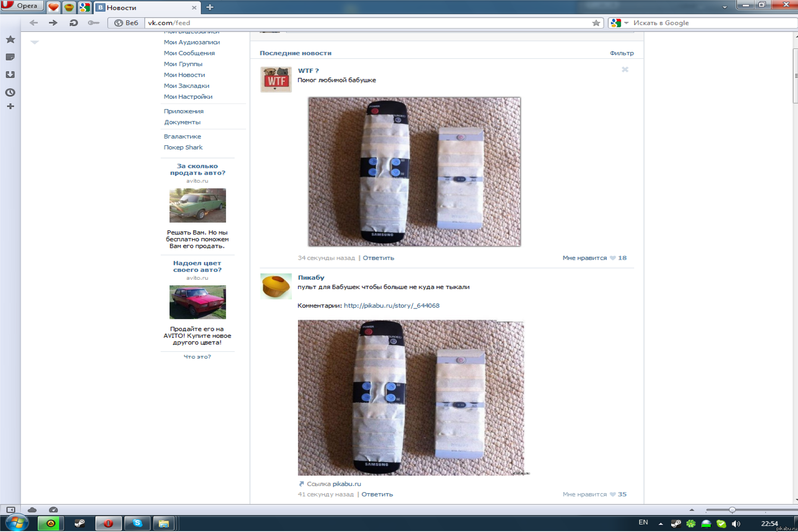Open the Opera bookmarks star panel
Screen dimensions: 798x532
(x=10, y=39)
